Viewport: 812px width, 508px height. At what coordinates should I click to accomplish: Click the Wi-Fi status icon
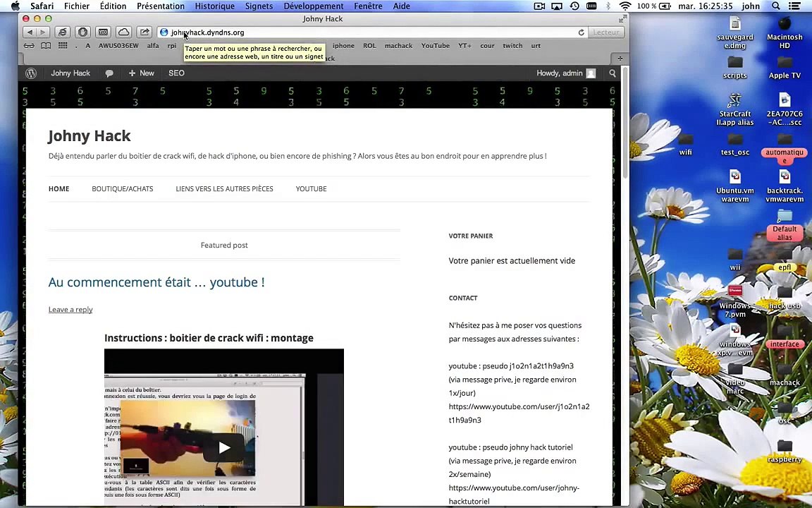tap(625, 6)
